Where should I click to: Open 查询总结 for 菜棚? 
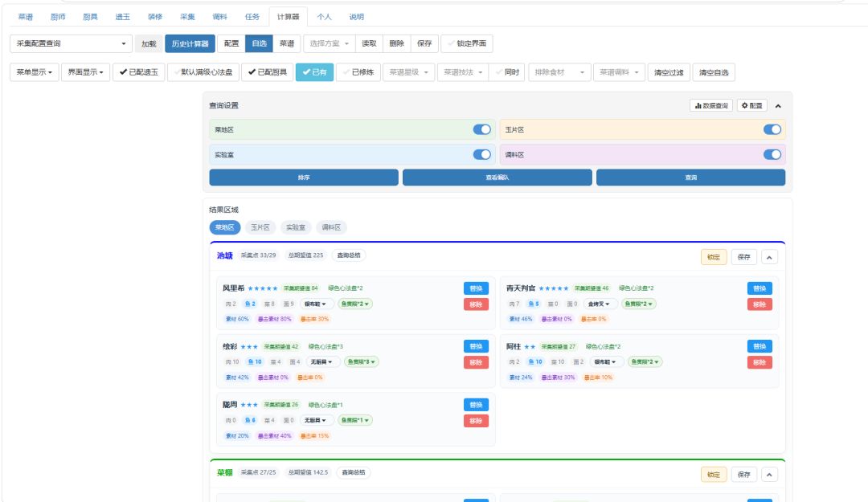[x=353, y=472]
